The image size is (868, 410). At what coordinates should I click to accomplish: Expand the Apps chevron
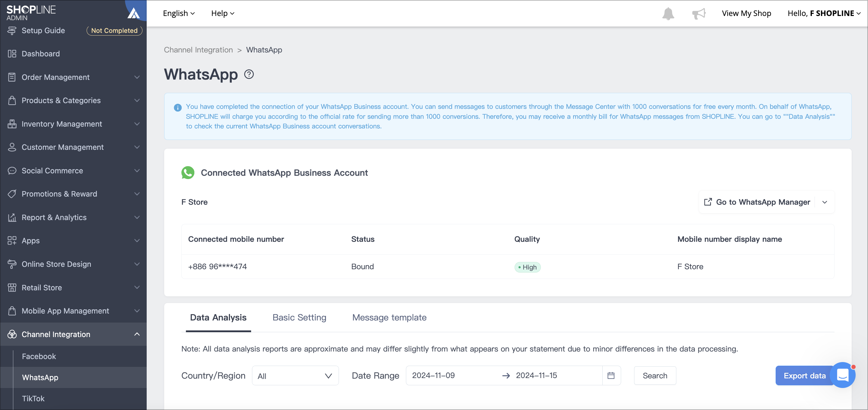[137, 241]
